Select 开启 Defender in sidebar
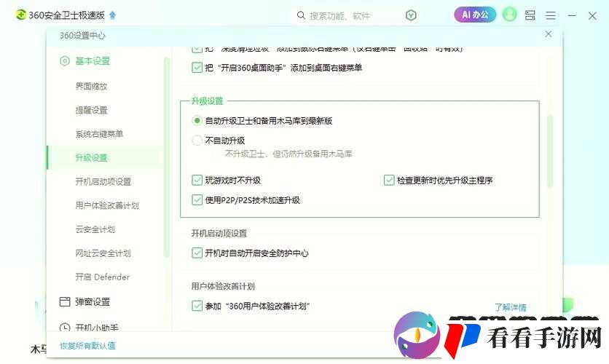This screenshot has height=364, width=609. pos(103,277)
